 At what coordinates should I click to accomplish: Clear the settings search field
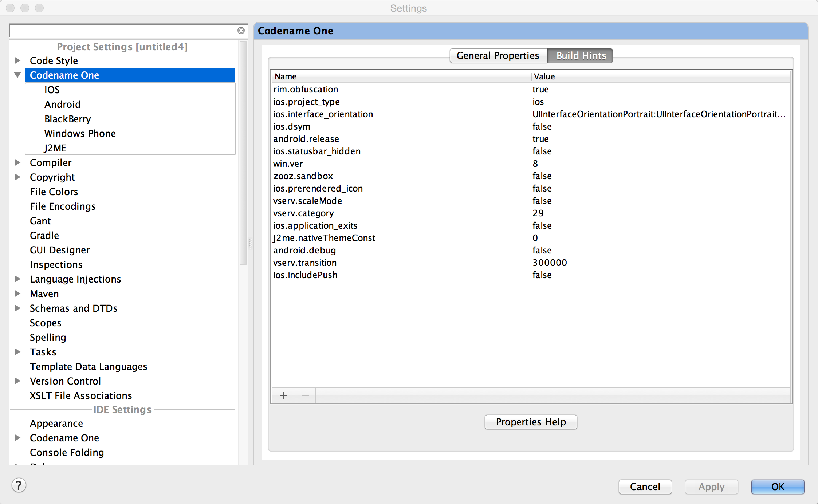coord(241,31)
